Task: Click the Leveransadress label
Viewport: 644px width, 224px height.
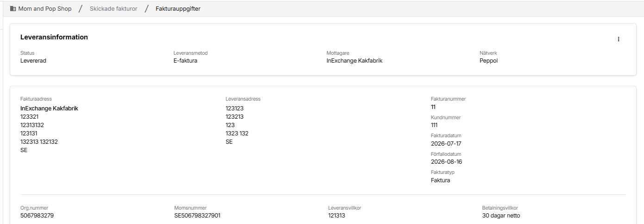Action: (243, 99)
